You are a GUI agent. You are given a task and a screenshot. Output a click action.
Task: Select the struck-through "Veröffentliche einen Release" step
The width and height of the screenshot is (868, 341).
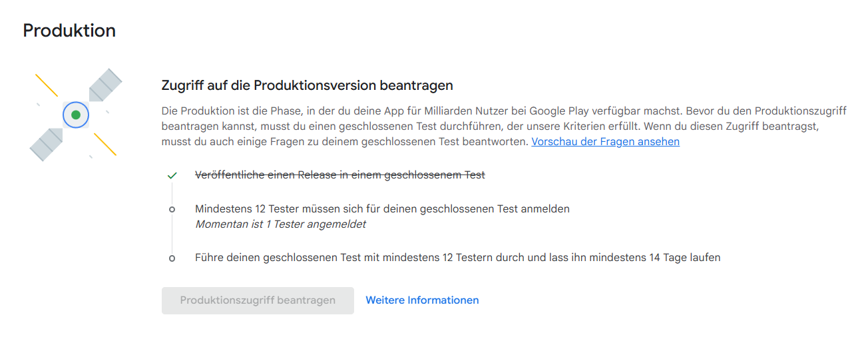pos(339,175)
